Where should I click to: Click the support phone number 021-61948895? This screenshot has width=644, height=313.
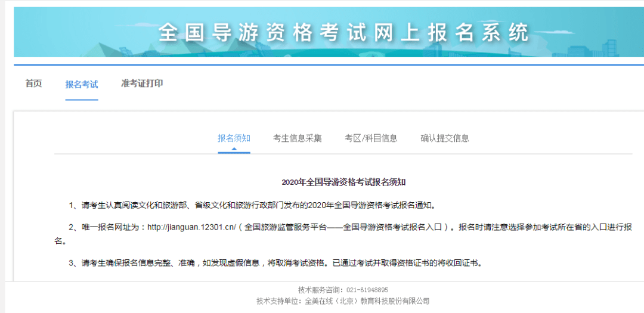click(367, 290)
